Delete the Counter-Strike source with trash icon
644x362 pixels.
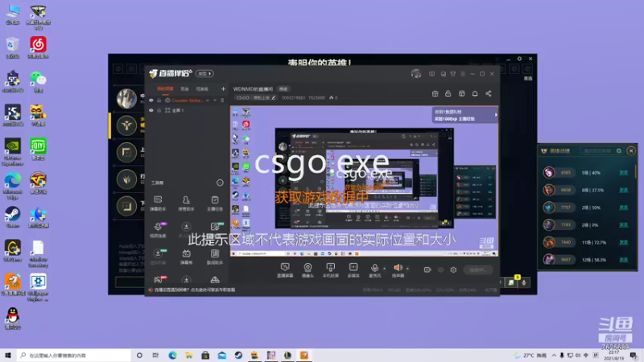pyautogui.click(x=222, y=100)
